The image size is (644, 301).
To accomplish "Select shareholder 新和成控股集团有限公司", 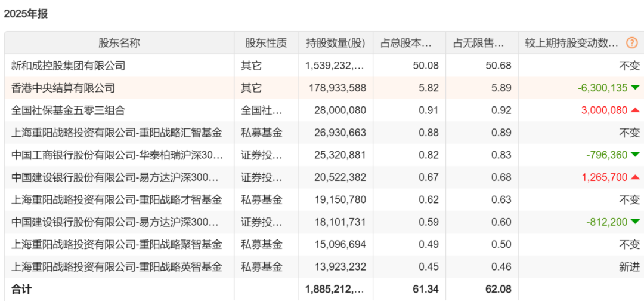I will pyautogui.click(x=68, y=65).
